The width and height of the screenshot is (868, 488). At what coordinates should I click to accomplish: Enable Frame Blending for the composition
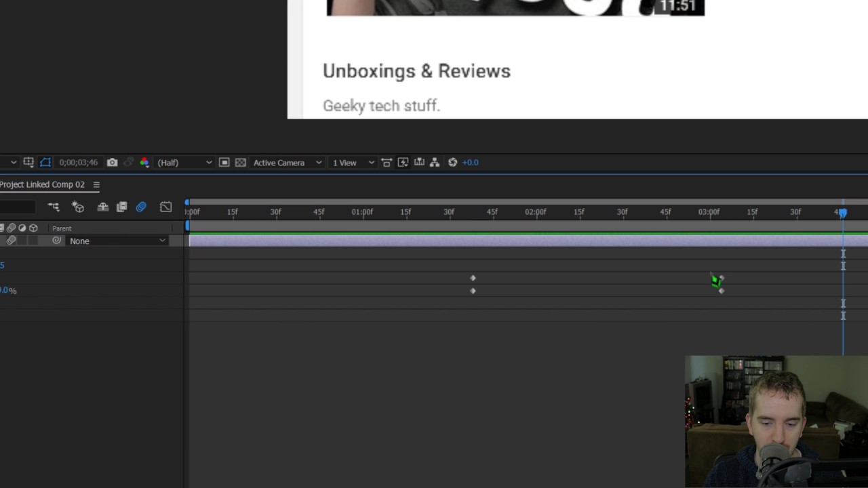pos(122,207)
